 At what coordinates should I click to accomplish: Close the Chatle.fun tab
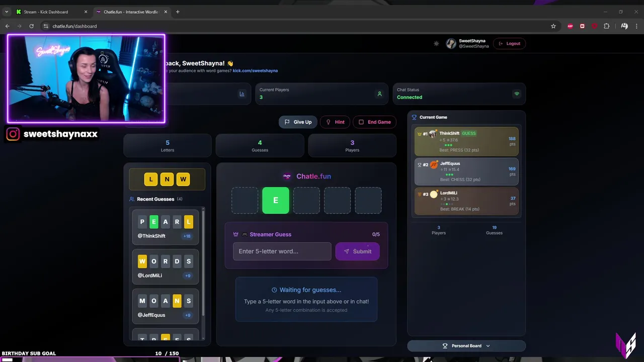166,12
